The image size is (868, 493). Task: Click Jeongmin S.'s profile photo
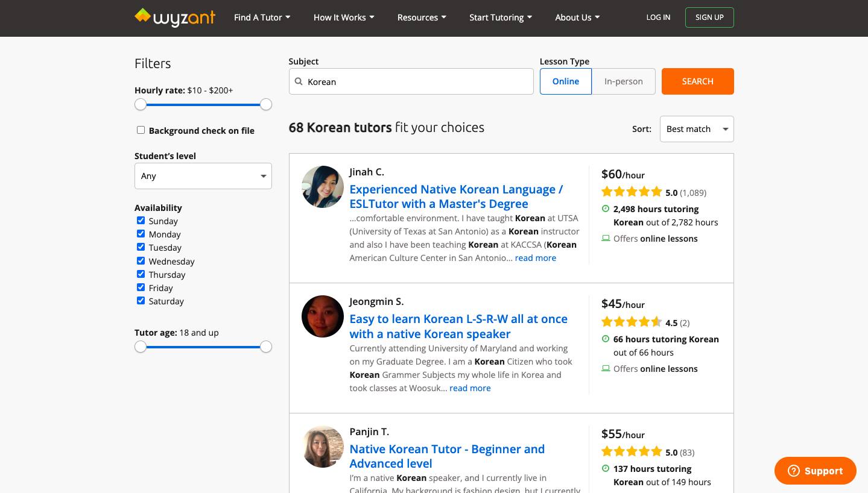coord(323,316)
